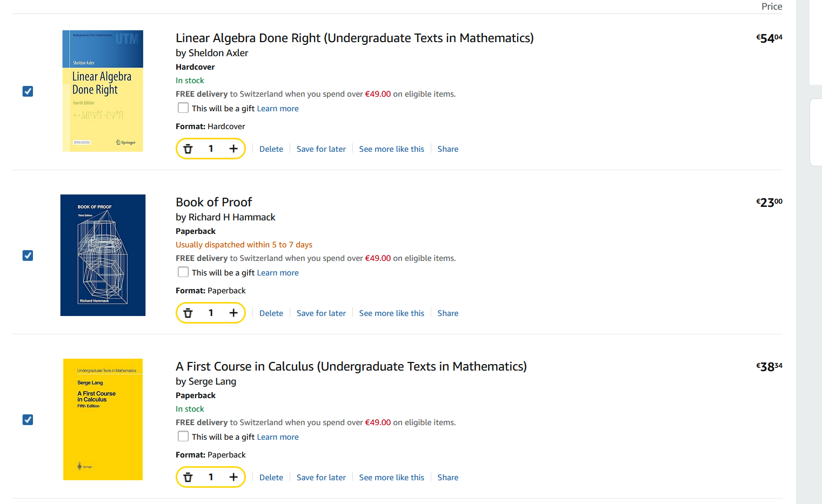Image resolution: width=822 pixels, height=504 pixels.
Task: Increase quantity of Book of Proof
Action: [x=233, y=313]
